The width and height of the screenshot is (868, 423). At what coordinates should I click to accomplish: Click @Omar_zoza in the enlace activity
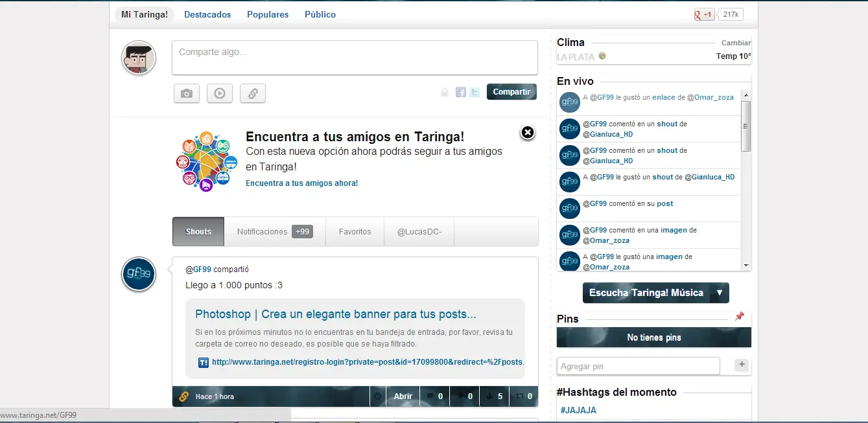click(x=710, y=97)
